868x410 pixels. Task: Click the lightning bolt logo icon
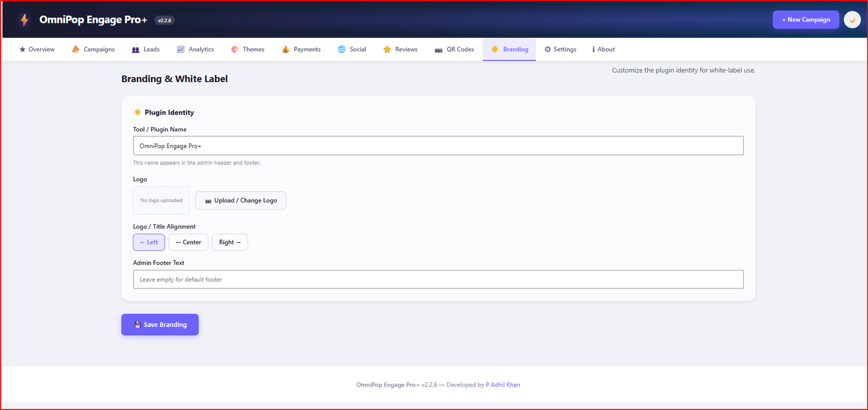(x=24, y=20)
